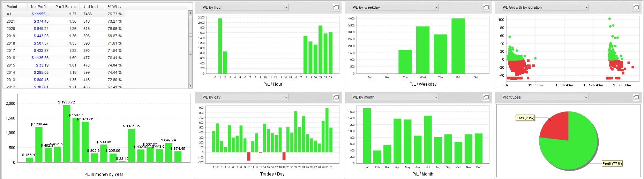Open the P/L by day dropdown
Viewport: 644px width, 179px height.
245,97
